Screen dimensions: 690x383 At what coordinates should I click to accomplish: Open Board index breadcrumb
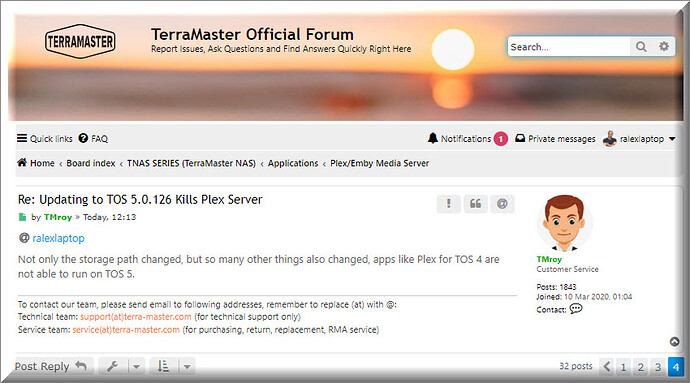point(91,163)
